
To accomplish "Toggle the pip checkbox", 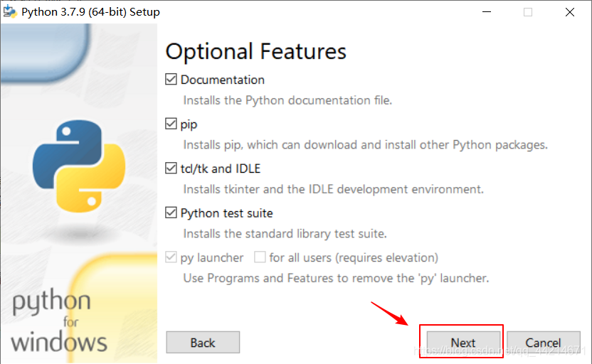I will point(171,124).
